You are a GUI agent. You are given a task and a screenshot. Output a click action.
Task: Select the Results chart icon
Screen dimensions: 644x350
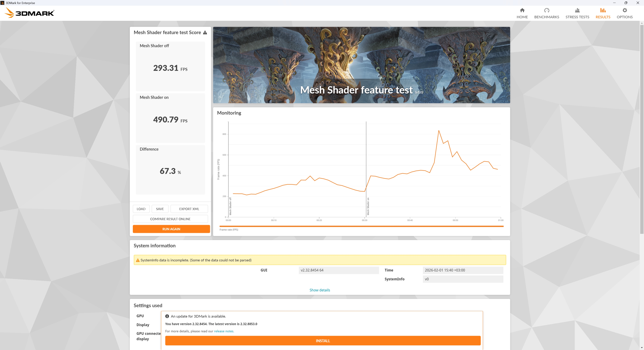tap(603, 10)
